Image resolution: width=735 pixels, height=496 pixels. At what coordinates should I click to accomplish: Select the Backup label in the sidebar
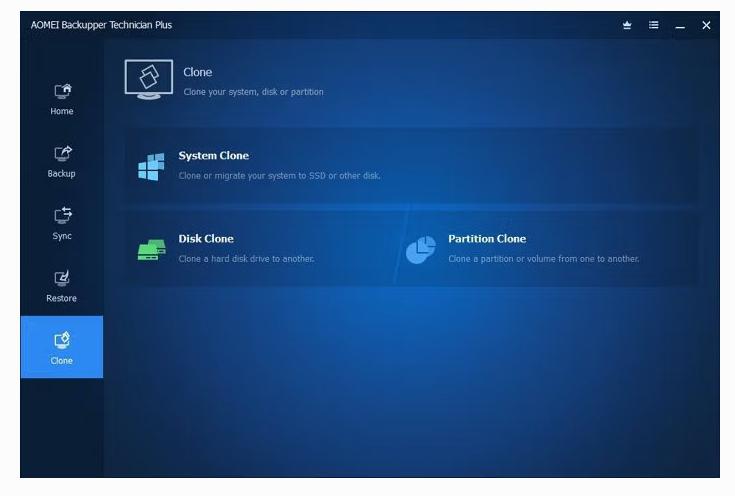62,174
